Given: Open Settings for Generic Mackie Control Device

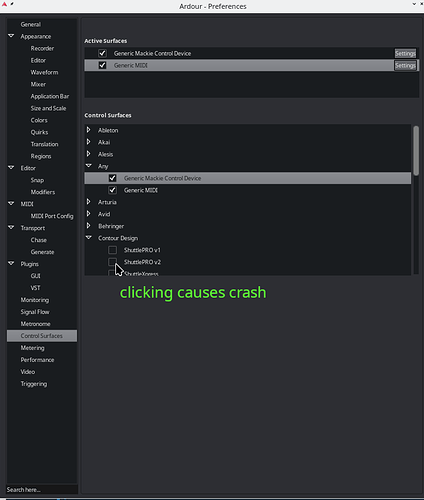Looking at the screenshot, I should (405, 53).
